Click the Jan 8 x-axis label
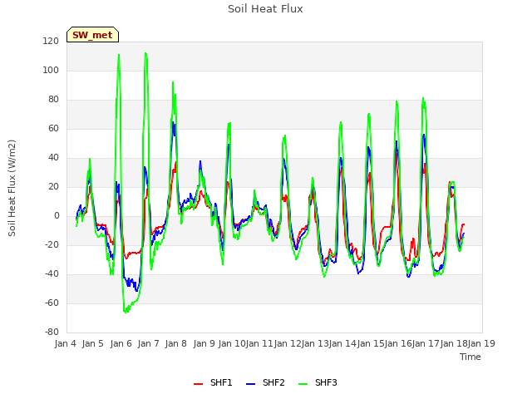Image resolution: width=532 pixels, height=399 pixels. (175, 343)
